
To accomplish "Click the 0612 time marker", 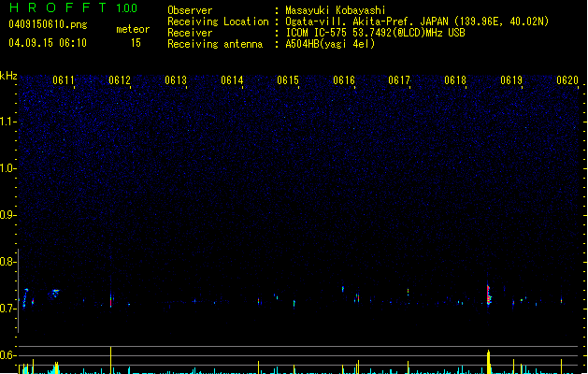I will pyautogui.click(x=120, y=80).
